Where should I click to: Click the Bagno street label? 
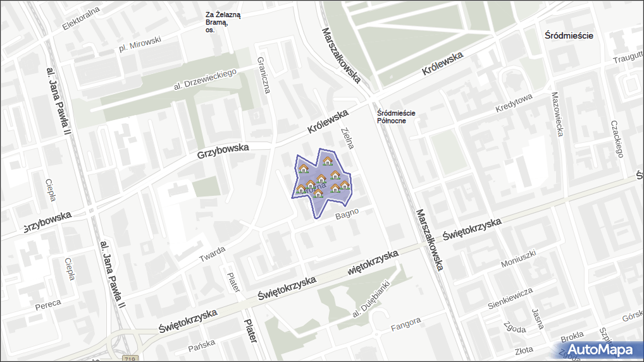(x=347, y=214)
